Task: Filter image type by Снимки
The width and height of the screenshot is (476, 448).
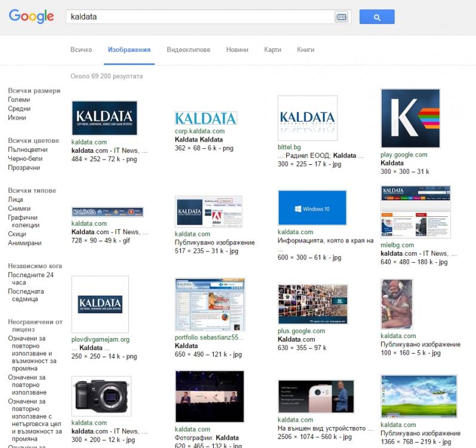Action: 19,208
